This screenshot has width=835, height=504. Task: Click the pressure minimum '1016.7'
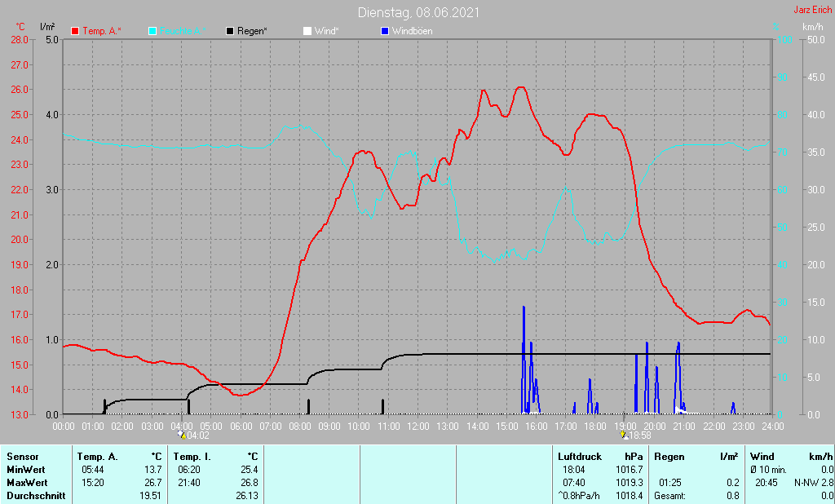[630, 470]
